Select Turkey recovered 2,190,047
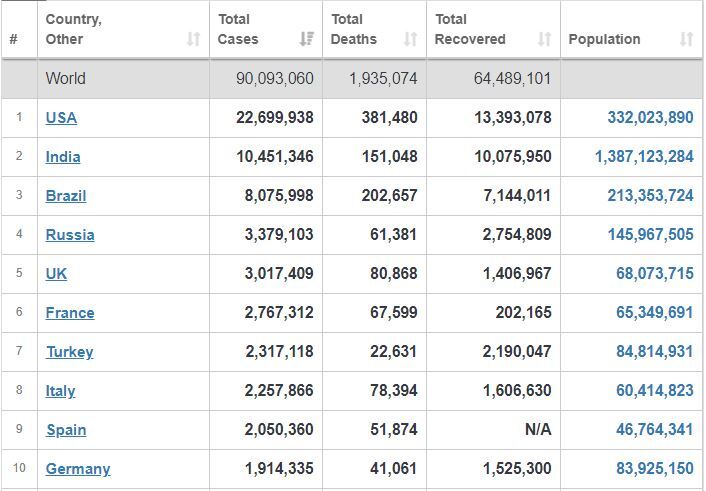This screenshot has height=491, width=706. pyautogui.click(x=517, y=352)
